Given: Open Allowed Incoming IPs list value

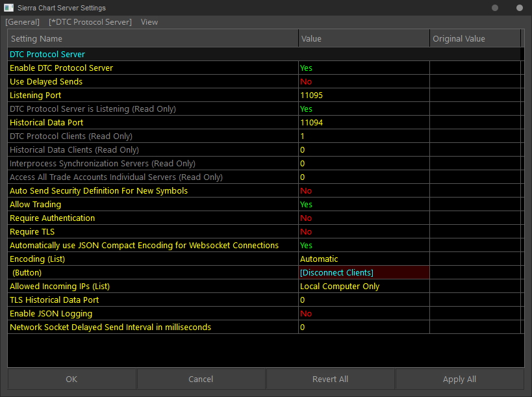Looking at the screenshot, I should (364, 286).
